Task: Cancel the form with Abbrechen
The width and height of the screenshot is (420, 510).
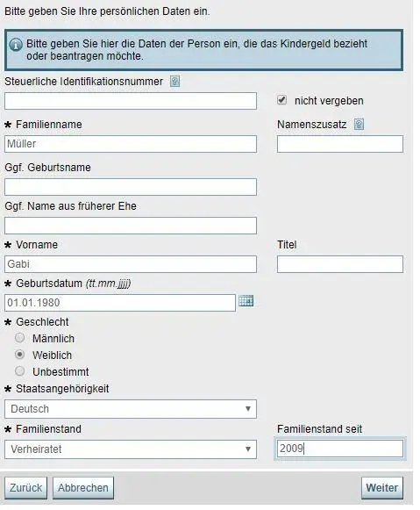Action: click(x=83, y=487)
